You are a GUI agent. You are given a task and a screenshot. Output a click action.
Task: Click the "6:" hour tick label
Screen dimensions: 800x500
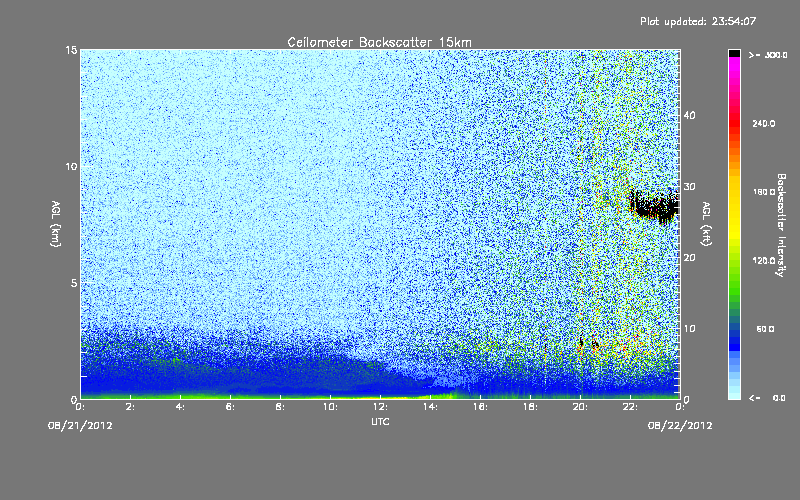click(x=231, y=407)
